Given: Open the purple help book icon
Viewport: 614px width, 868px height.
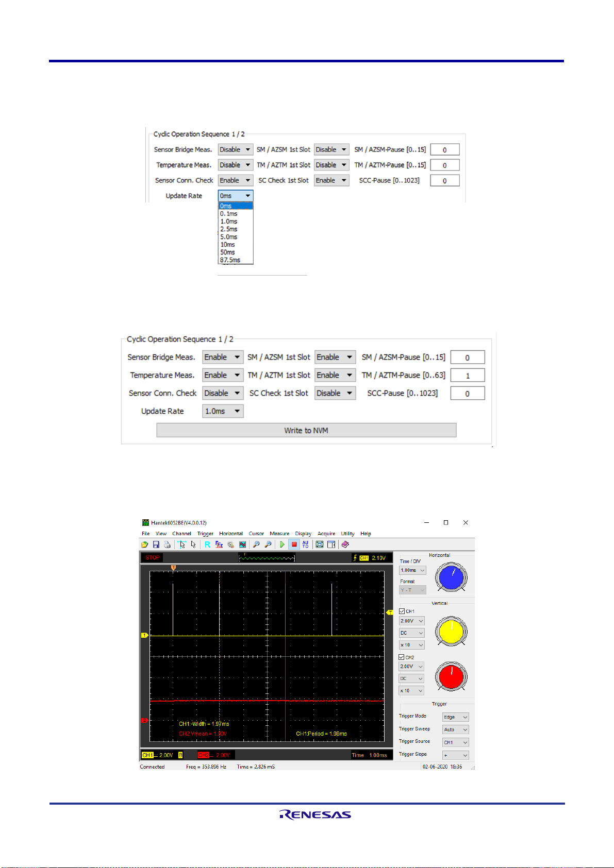Looking at the screenshot, I should (x=345, y=544).
